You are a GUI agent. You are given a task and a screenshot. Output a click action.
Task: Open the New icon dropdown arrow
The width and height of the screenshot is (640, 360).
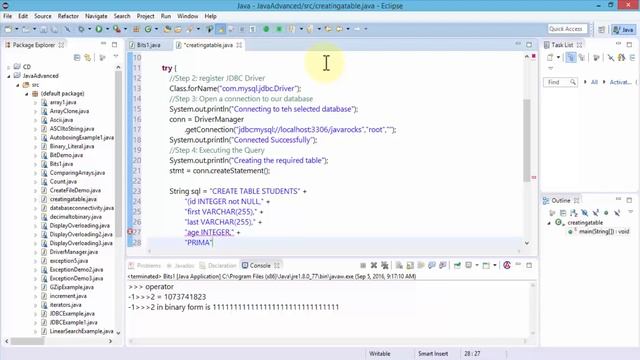tap(17, 29)
